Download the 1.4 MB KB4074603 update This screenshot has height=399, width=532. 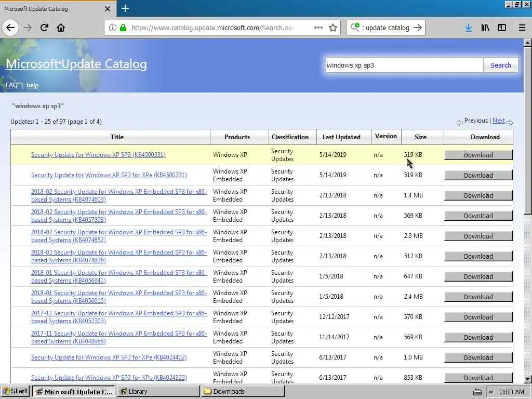pos(478,195)
